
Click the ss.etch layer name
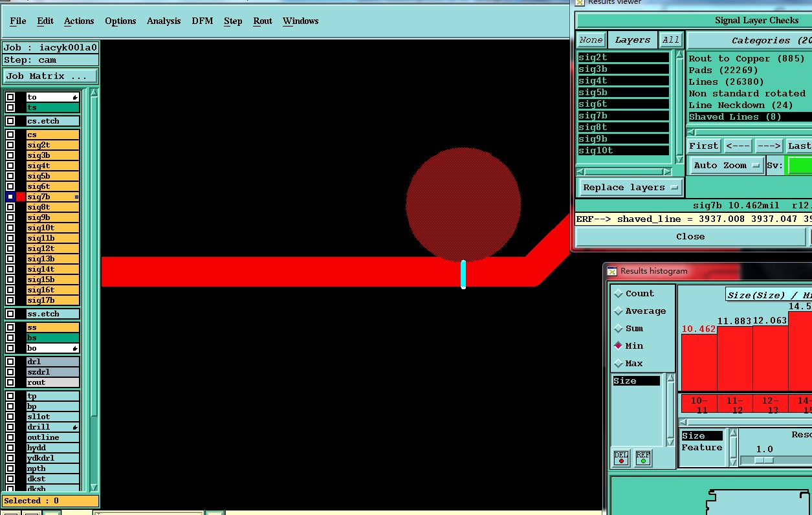[53, 314]
